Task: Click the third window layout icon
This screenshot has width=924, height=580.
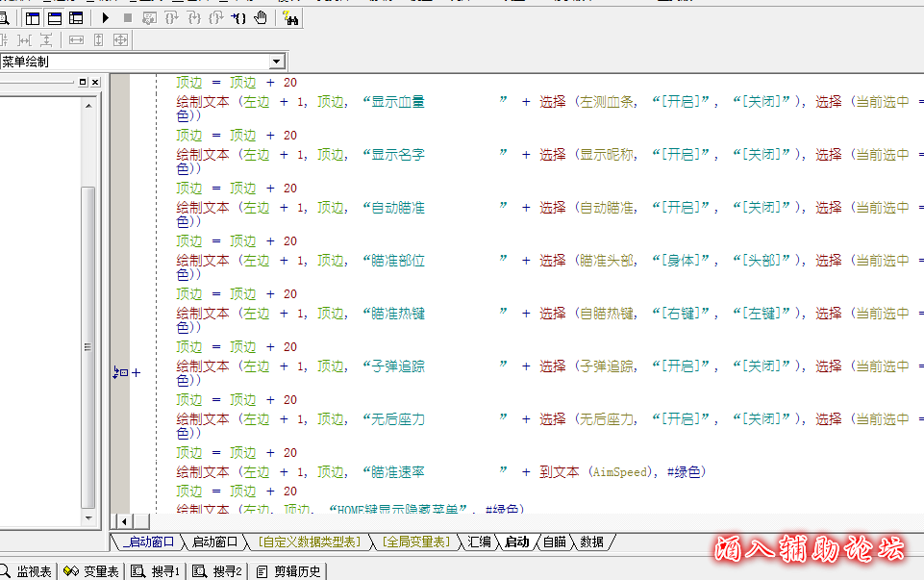Action: pos(75,17)
